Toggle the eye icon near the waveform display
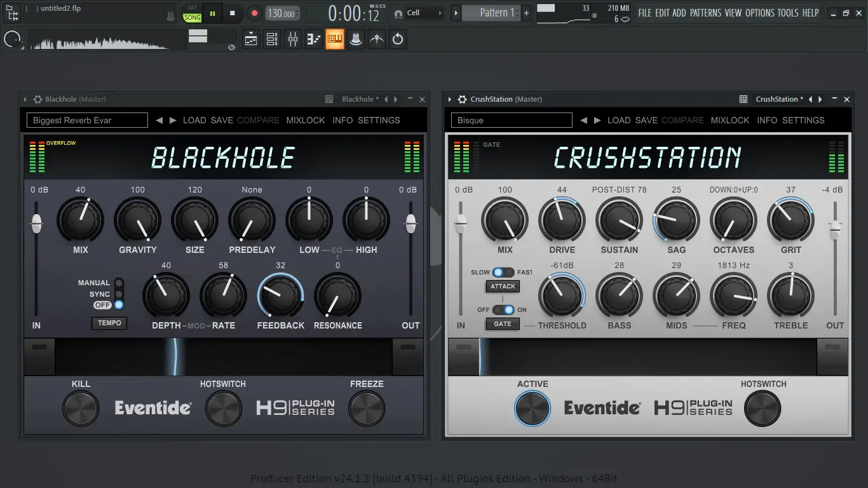The height and width of the screenshot is (488, 868). pyautogui.click(x=231, y=47)
